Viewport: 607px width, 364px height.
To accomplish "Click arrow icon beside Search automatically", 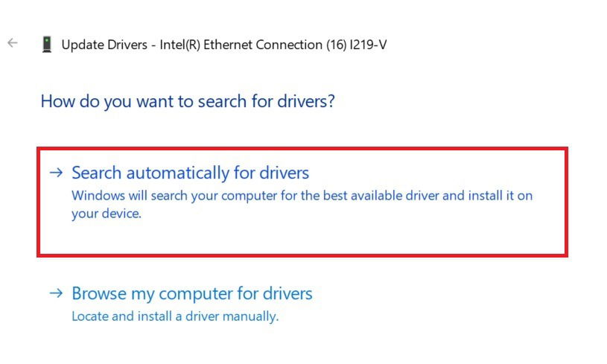I will (56, 173).
